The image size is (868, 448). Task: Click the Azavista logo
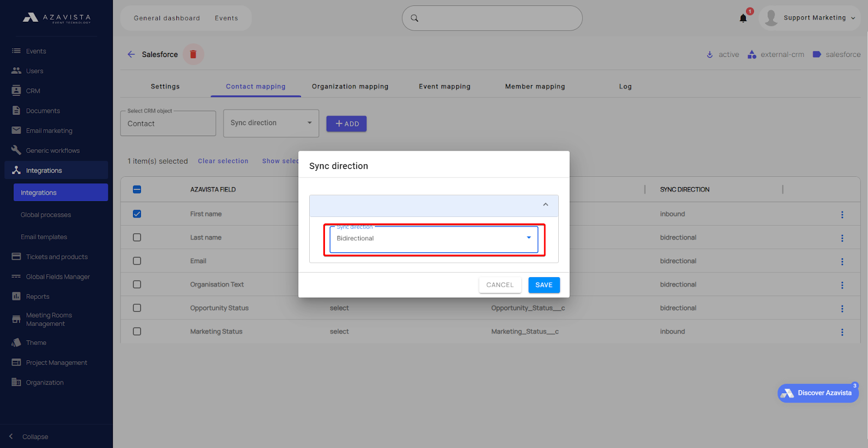click(x=56, y=18)
